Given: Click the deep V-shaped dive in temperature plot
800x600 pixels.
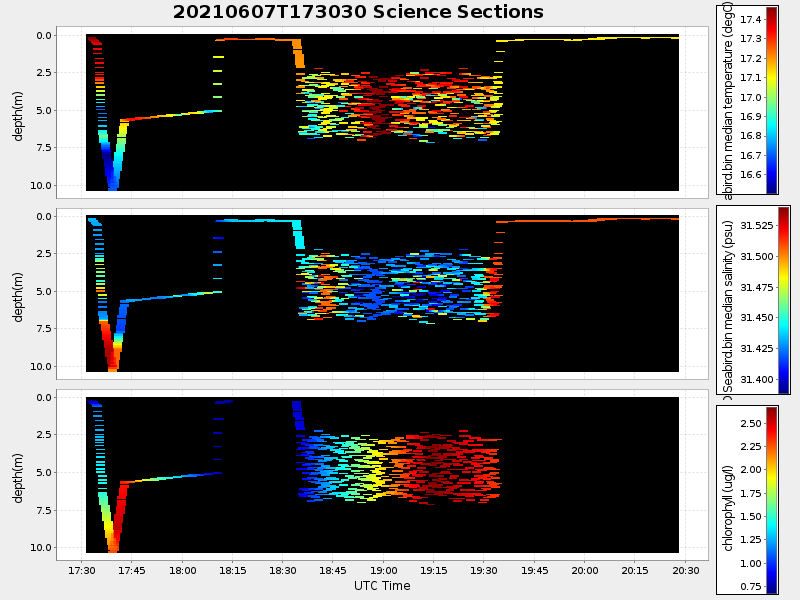Looking at the screenshot, I should click(x=113, y=158).
